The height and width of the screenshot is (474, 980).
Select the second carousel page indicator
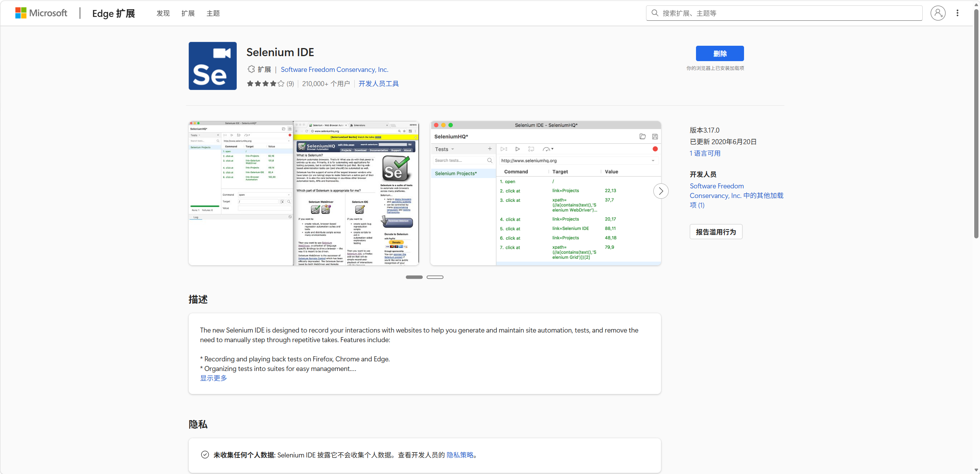pyautogui.click(x=435, y=277)
